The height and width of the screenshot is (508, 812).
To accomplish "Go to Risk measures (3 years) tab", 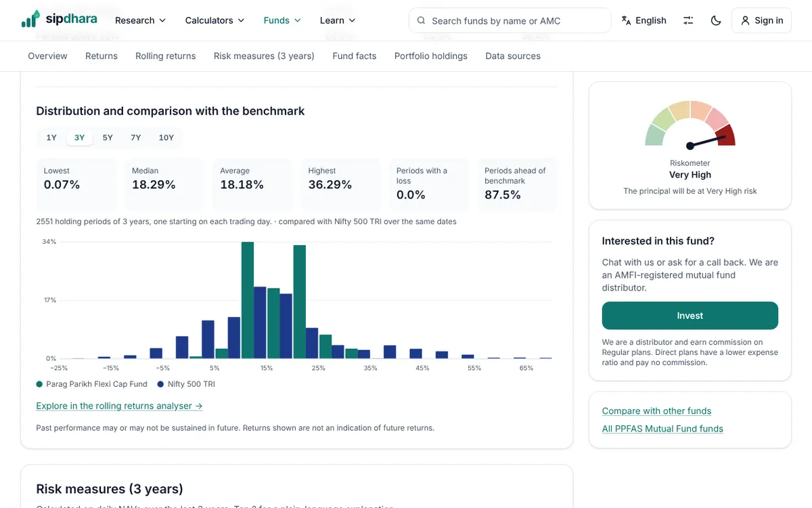I will click(x=264, y=56).
